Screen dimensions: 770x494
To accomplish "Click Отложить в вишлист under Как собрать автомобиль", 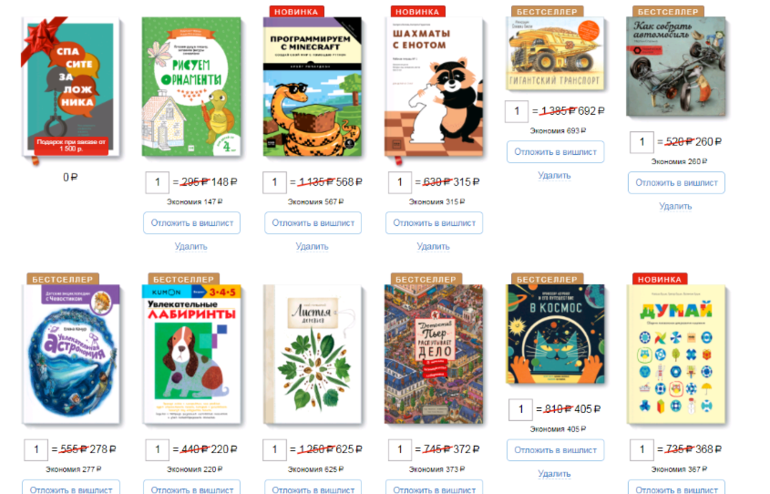I will (676, 183).
